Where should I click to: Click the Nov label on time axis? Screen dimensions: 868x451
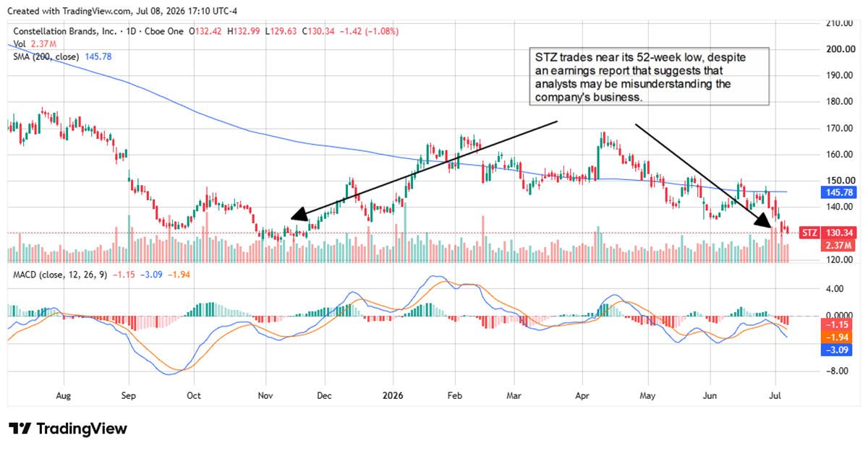(x=265, y=396)
